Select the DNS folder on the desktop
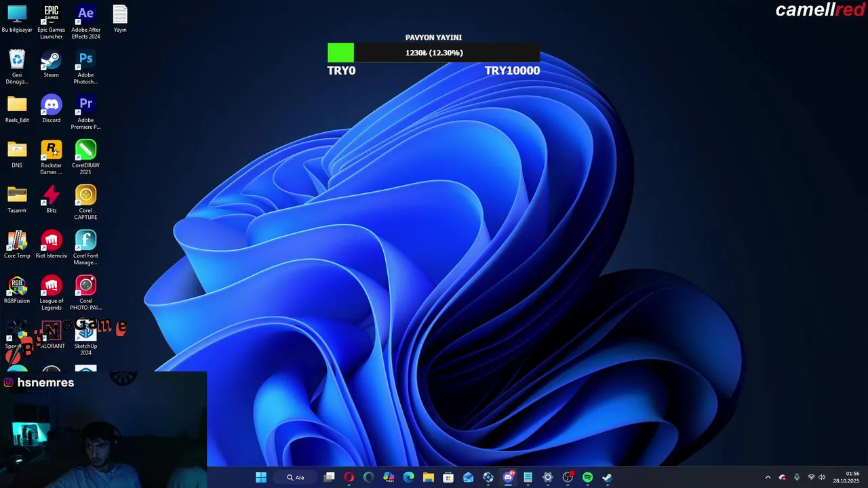The width and height of the screenshot is (868, 488). click(17, 155)
